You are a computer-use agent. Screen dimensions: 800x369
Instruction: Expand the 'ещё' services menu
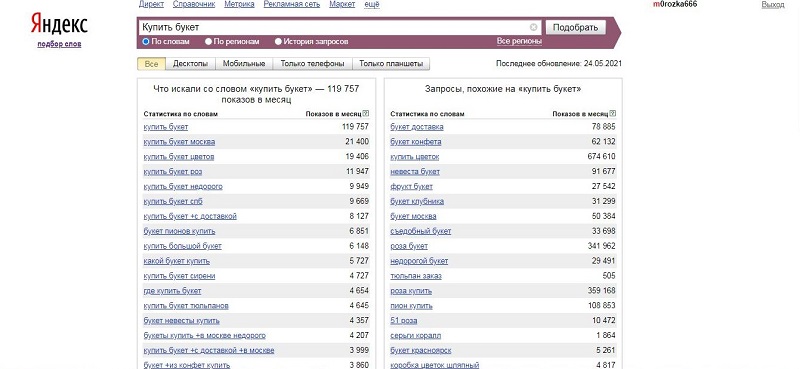372,4
